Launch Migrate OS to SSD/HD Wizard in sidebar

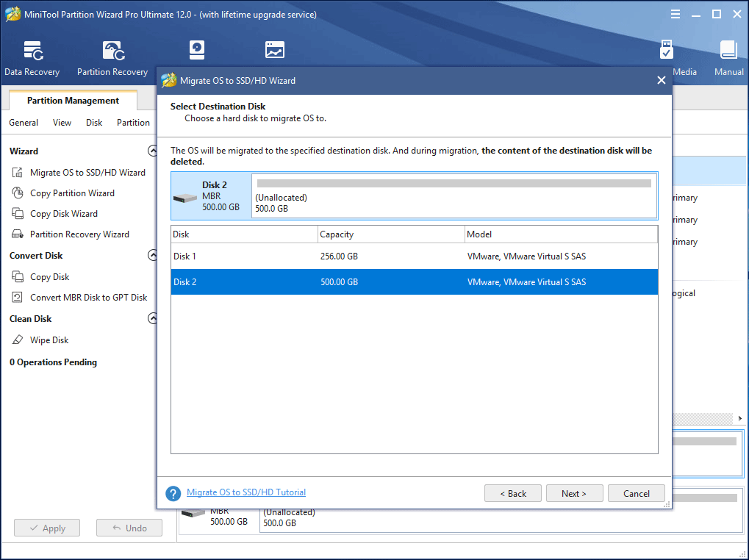[x=87, y=173]
